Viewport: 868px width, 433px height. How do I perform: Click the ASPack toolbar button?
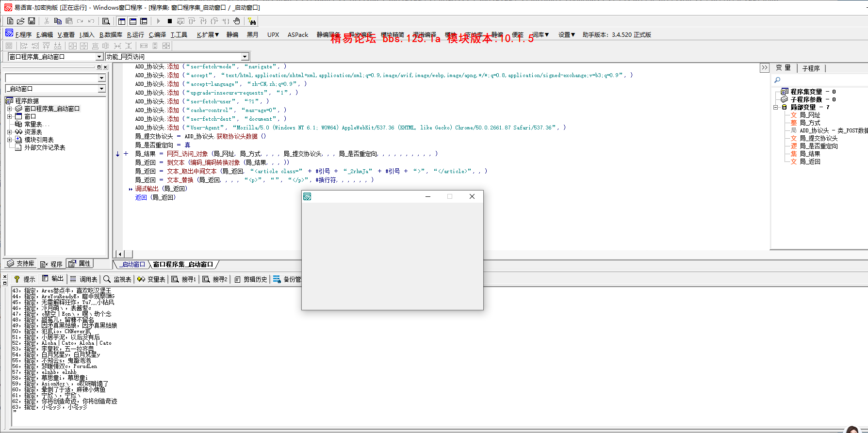tap(298, 34)
